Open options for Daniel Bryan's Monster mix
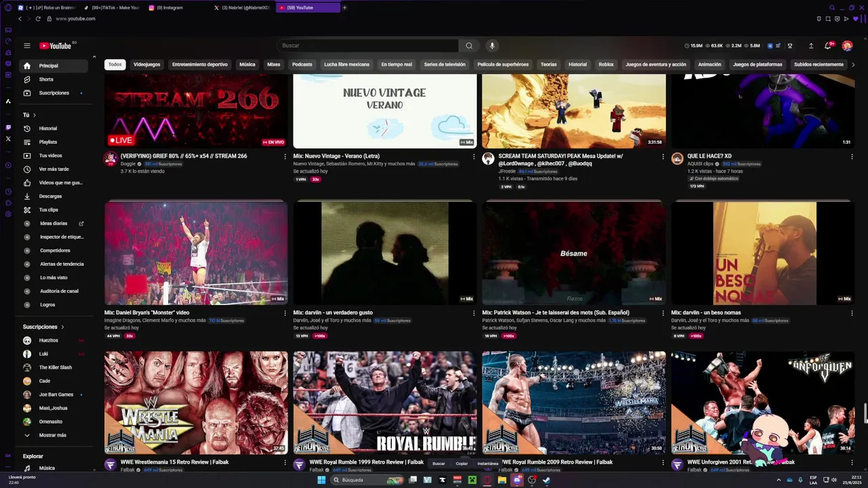Image resolution: width=868 pixels, height=488 pixels. click(285, 313)
